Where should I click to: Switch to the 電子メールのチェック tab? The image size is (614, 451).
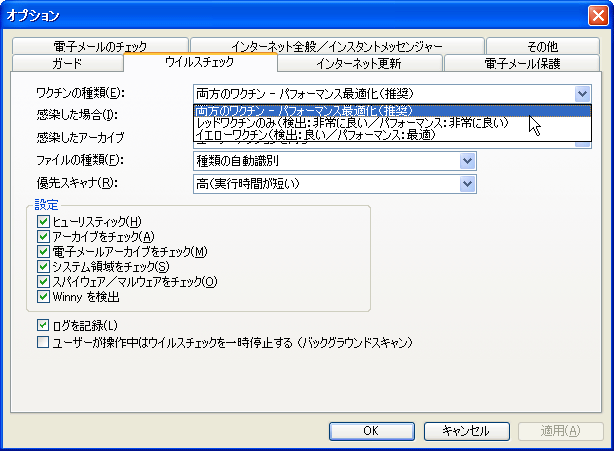click(x=100, y=46)
